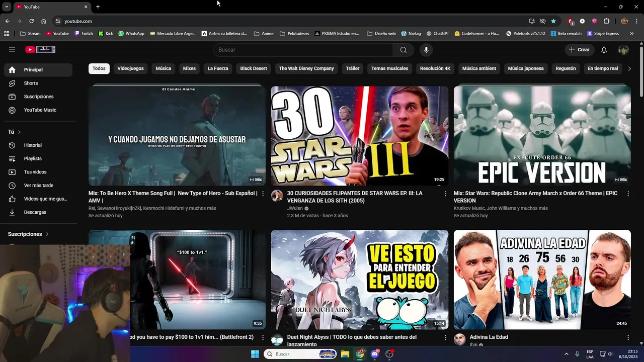Open Descargas in the sidebar
The height and width of the screenshot is (362, 644).
pyautogui.click(x=38, y=212)
